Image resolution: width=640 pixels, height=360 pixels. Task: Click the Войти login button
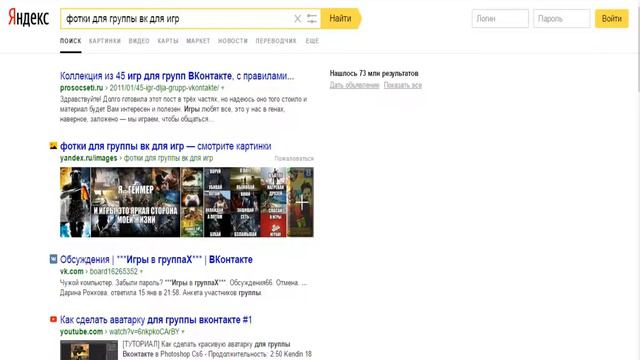pos(611,18)
